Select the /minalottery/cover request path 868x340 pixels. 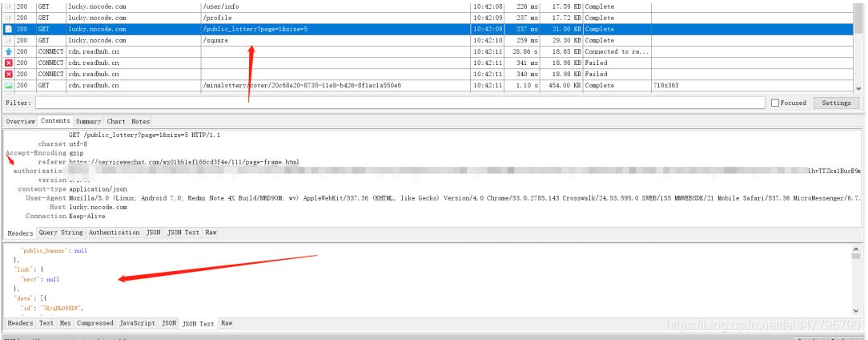pyautogui.click(x=302, y=86)
